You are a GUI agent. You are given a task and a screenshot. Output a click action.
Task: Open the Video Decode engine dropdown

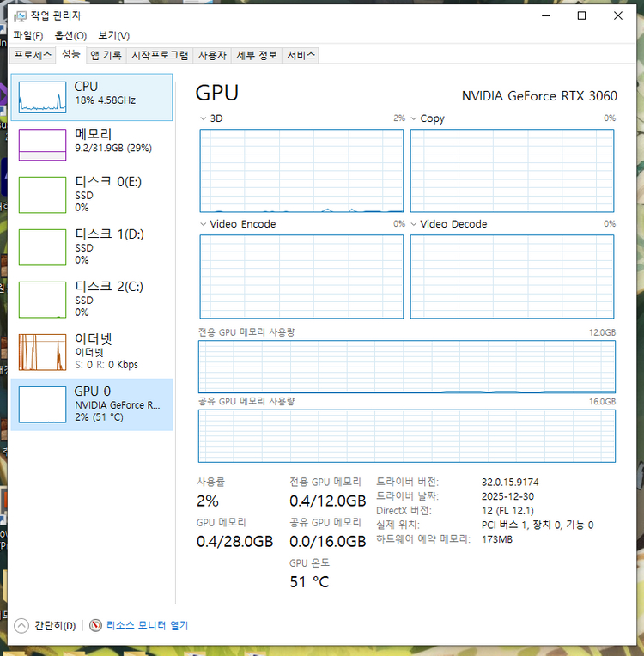tap(413, 224)
